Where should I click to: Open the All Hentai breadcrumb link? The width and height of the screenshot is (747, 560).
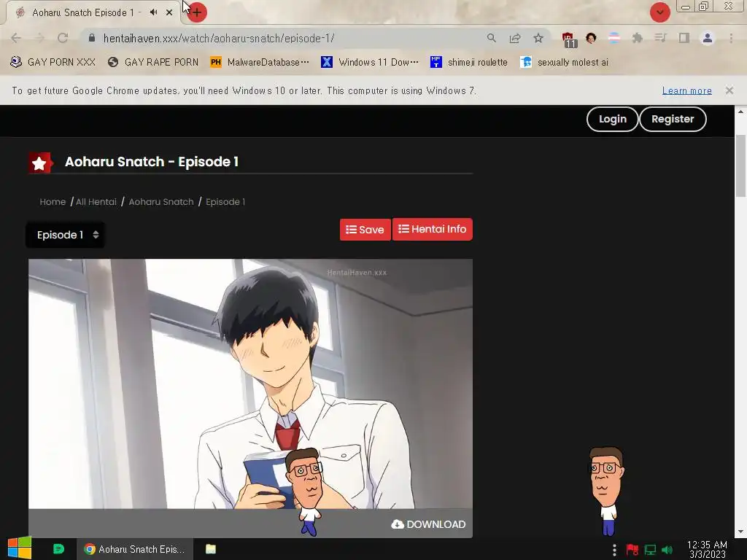[96, 202]
